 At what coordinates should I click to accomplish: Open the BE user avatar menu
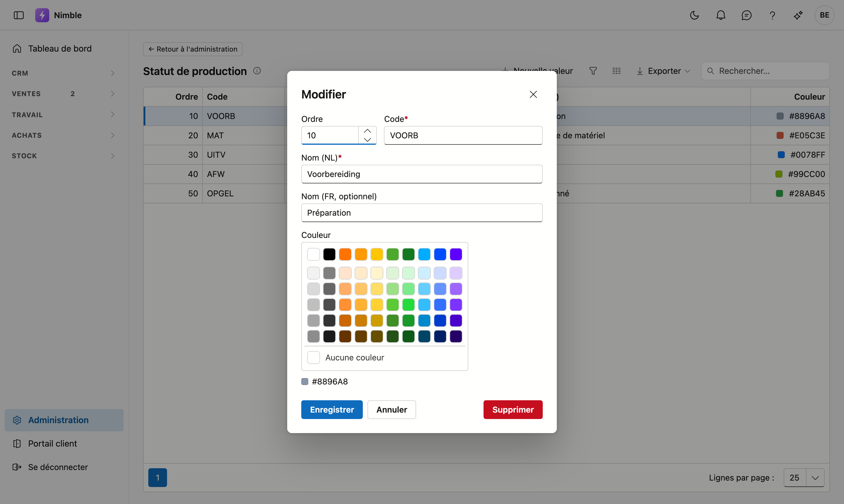(x=824, y=15)
